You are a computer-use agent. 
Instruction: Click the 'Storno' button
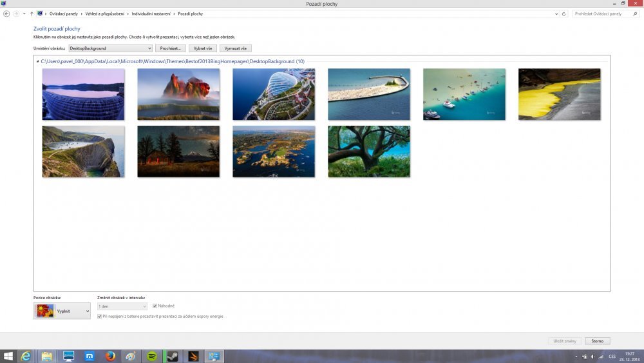coord(598,341)
